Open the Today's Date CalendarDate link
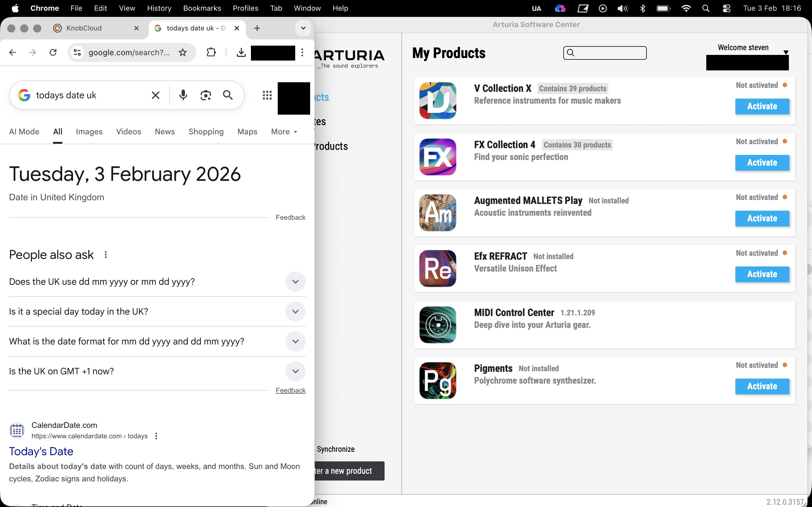 coord(41,451)
